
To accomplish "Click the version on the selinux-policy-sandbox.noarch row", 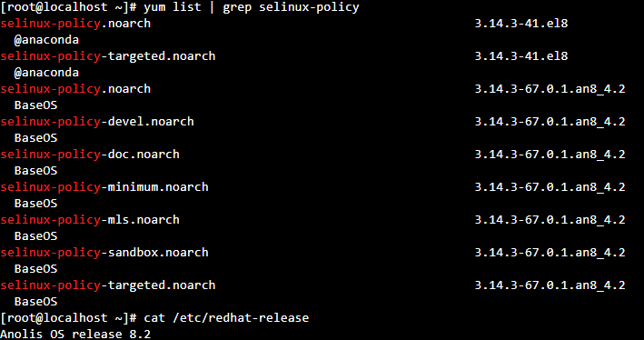I will click(550, 253).
